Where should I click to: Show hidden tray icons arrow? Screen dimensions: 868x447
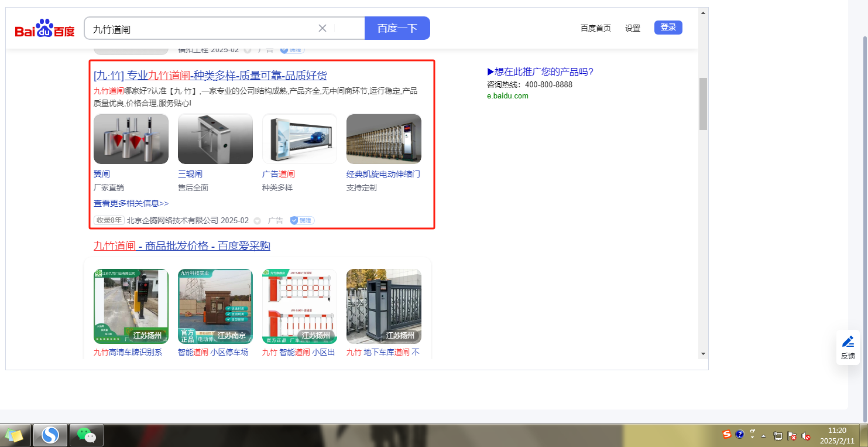pos(764,436)
